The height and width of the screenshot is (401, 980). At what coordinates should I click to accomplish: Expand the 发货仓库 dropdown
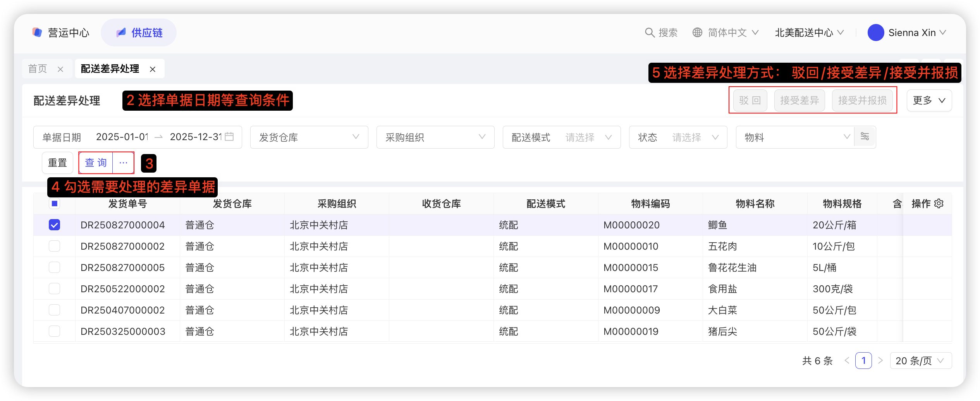coord(309,137)
